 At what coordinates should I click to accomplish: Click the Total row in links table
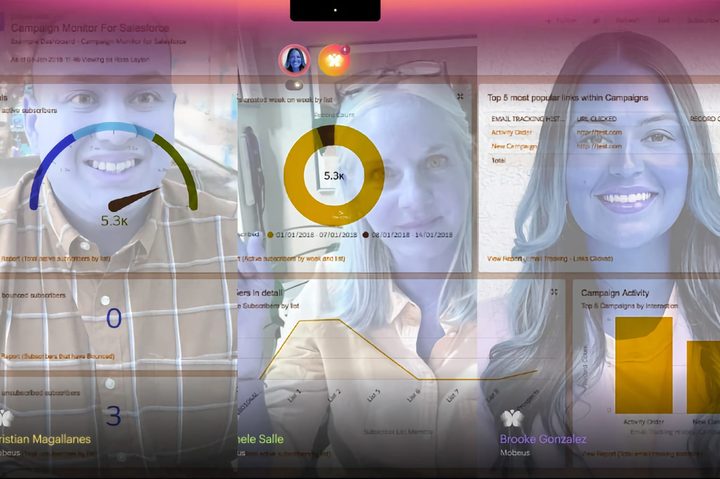click(498, 160)
